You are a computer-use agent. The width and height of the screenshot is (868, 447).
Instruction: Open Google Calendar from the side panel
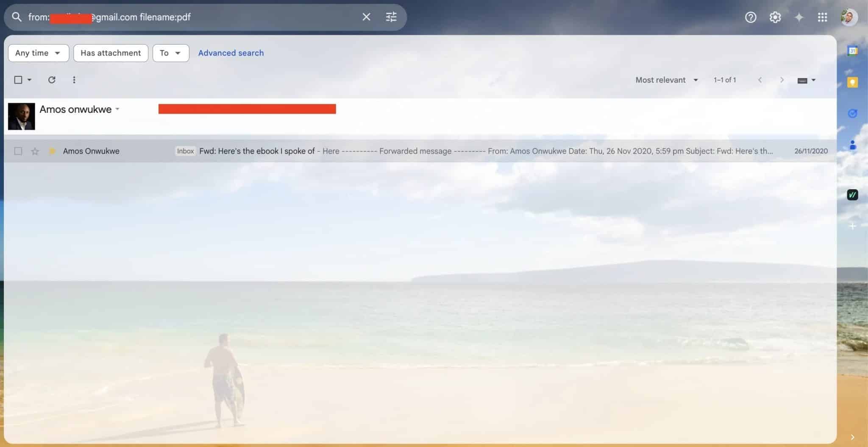pos(853,50)
